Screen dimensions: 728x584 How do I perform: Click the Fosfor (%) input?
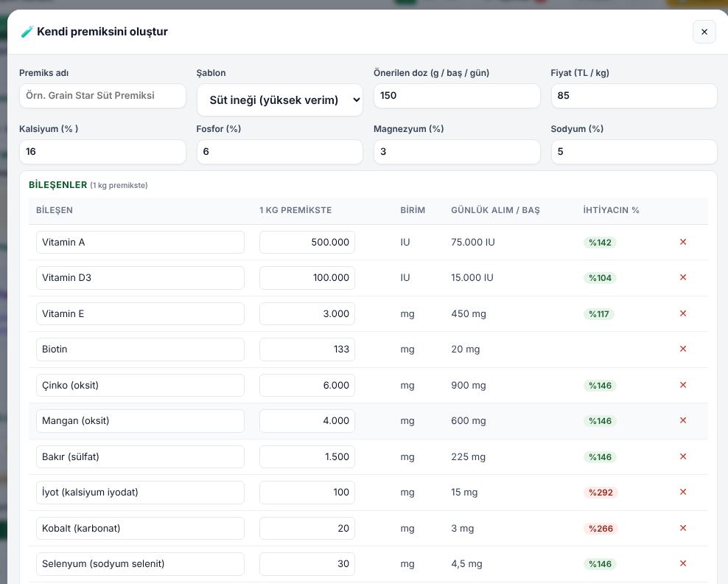point(280,152)
